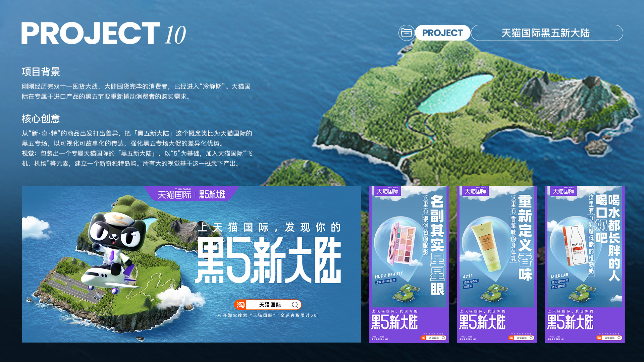This screenshot has width=644, height=362.
Task: Click the 重新定义香味 vertical headline
Action: point(525,238)
